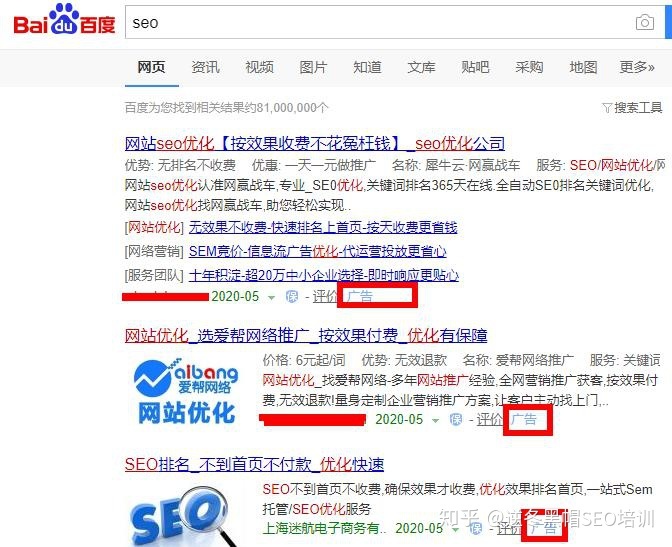Switch to the 图片 tab
The height and width of the screenshot is (547, 672).
[x=313, y=67]
